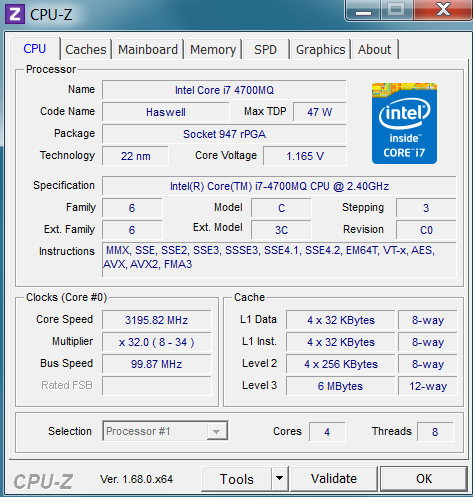473x497 pixels.
Task: Open the Mainboard tab
Action: point(148,50)
